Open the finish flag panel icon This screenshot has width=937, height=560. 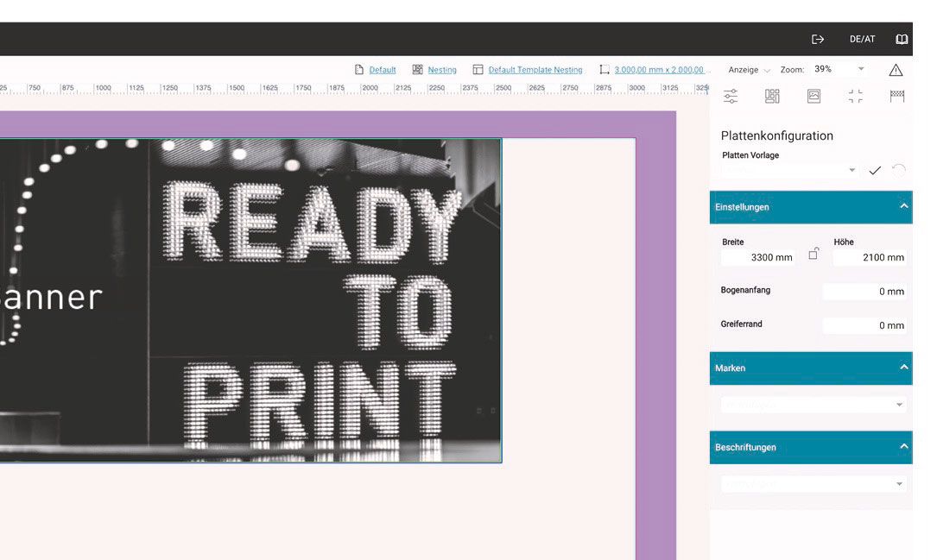click(896, 96)
